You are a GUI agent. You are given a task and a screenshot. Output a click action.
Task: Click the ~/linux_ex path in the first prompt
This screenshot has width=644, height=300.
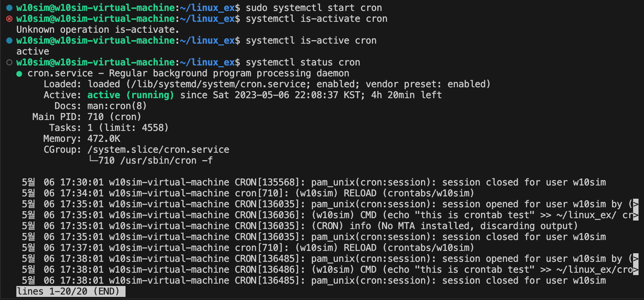pyautogui.click(x=207, y=8)
